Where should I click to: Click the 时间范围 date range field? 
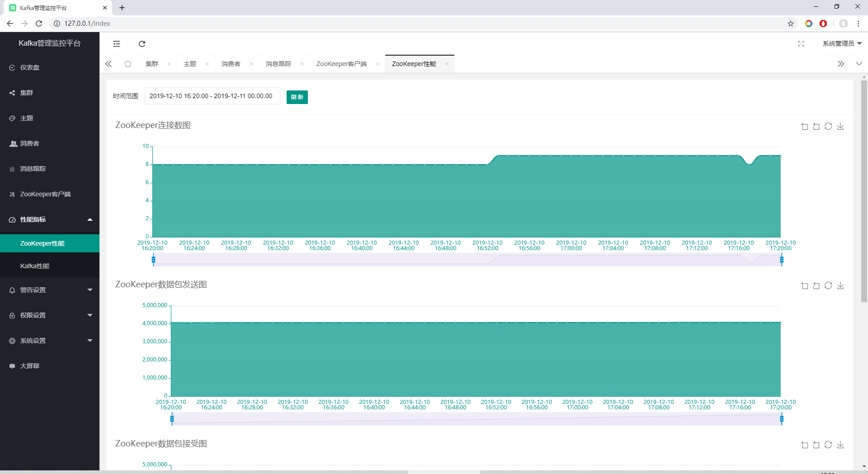coord(212,96)
